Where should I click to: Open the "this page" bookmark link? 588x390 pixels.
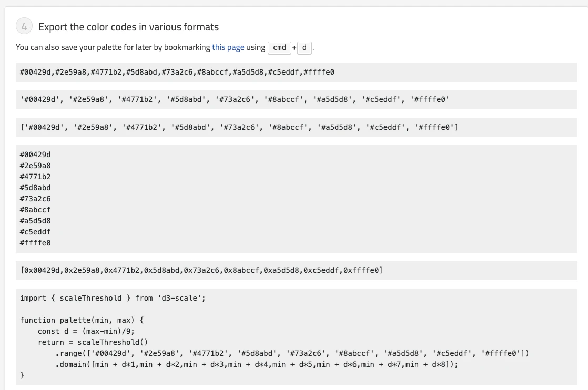(x=228, y=47)
